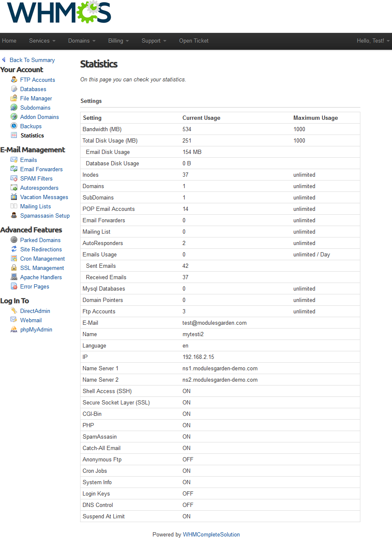Click the 154 MB email disk usage value
Screen dimensions: 392x539
click(192, 152)
